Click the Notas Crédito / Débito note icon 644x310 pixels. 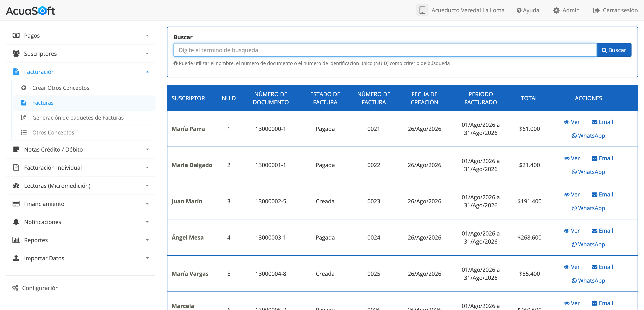(x=16, y=149)
